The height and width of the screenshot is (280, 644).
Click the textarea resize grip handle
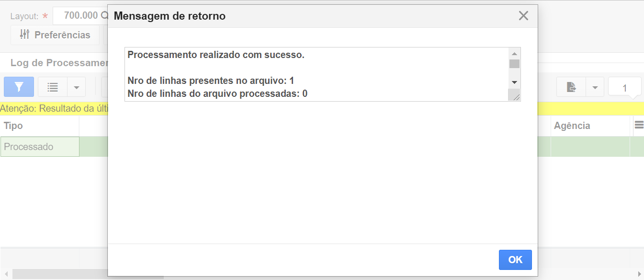coord(516,97)
